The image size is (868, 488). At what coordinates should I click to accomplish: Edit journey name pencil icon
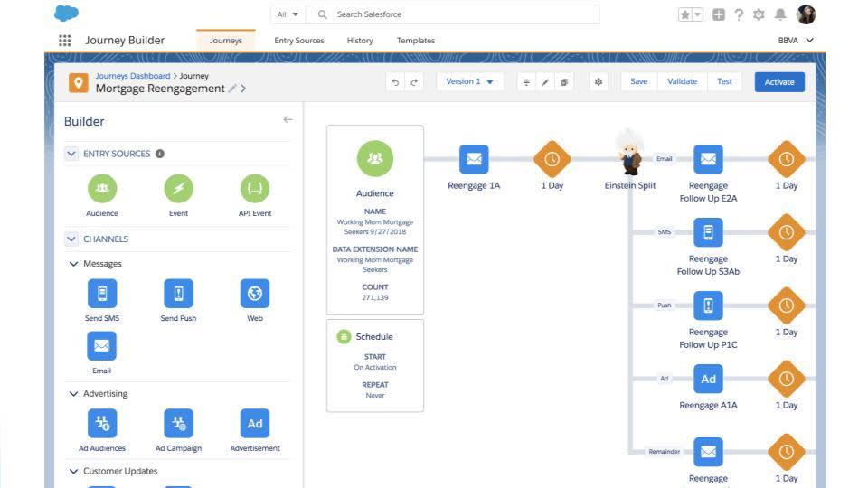point(232,89)
